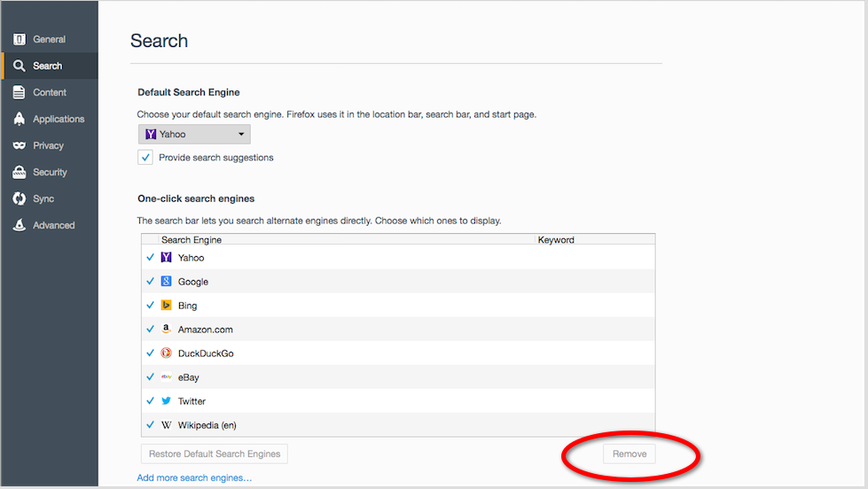Click the Security lock icon in sidebar
Screen dimensions: 868x489
tap(20, 172)
